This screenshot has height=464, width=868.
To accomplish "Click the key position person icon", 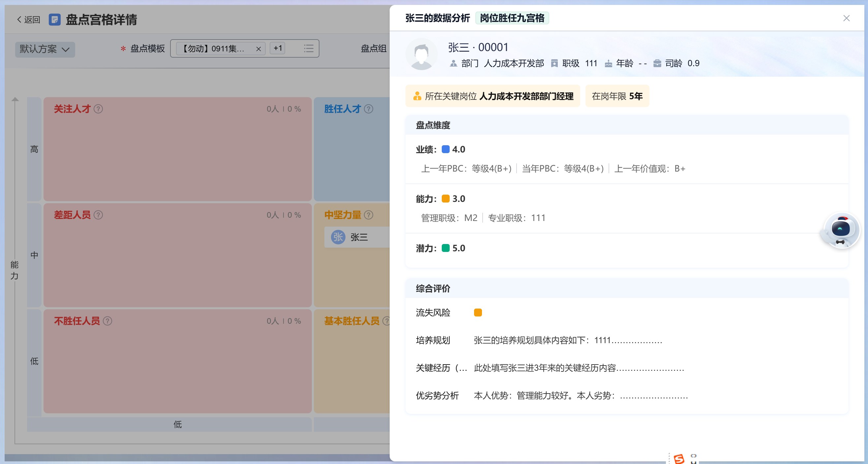I will tap(417, 96).
